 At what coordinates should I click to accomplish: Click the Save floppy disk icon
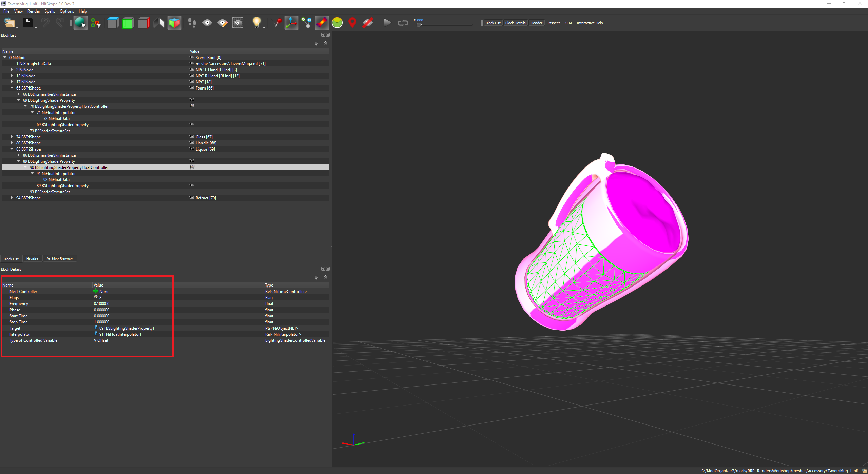tap(28, 23)
